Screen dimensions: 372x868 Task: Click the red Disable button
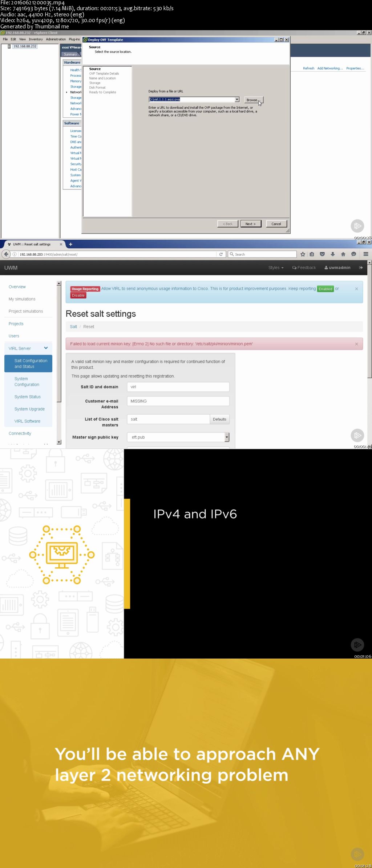(x=78, y=296)
